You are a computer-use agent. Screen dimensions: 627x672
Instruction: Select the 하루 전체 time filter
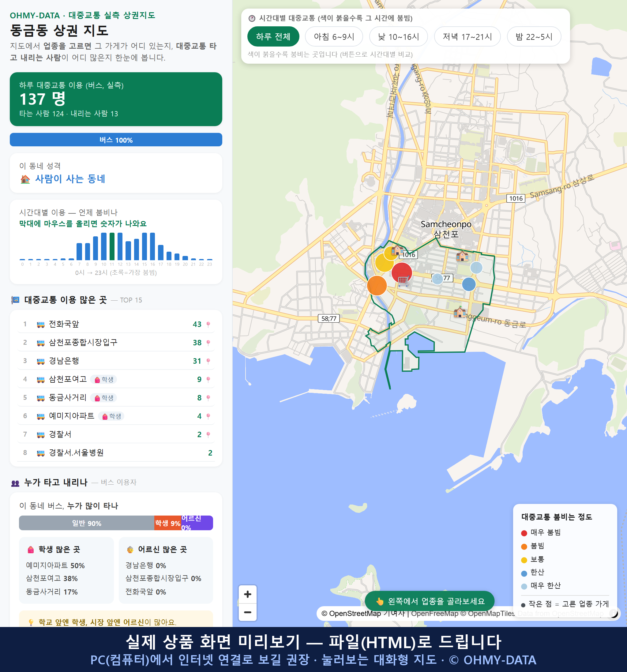click(x=273, y=36)
